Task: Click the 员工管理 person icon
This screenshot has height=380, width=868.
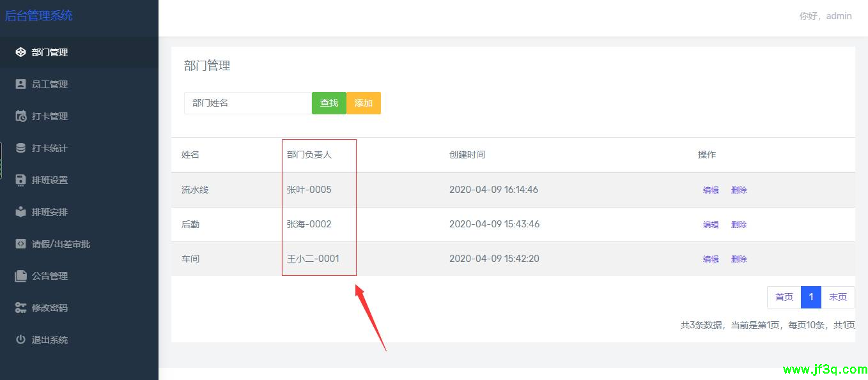Action: pos(20,84)
